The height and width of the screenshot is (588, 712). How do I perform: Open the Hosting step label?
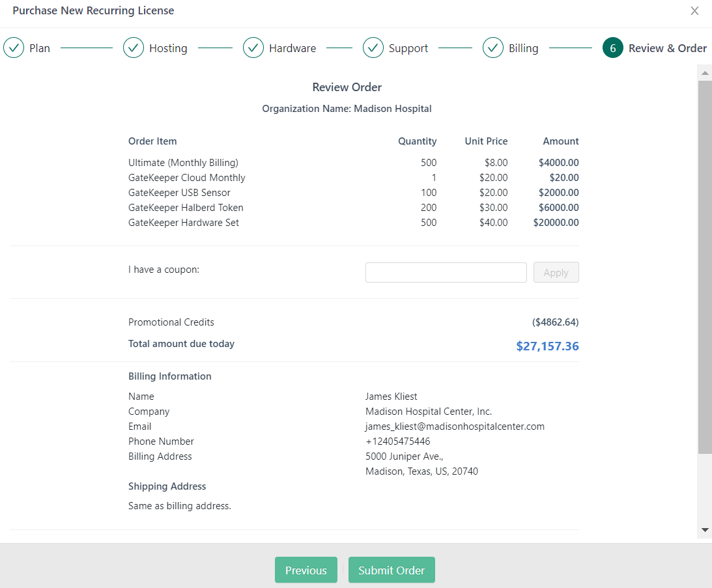168,48
